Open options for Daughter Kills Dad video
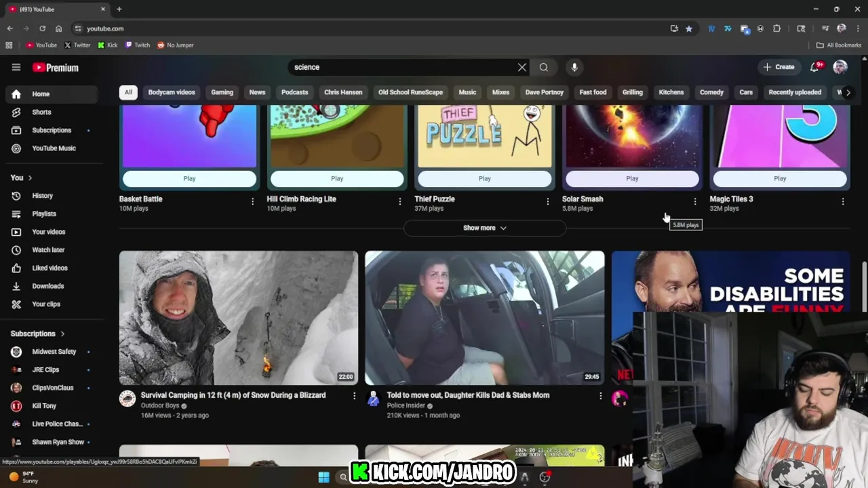 [600, 396]
